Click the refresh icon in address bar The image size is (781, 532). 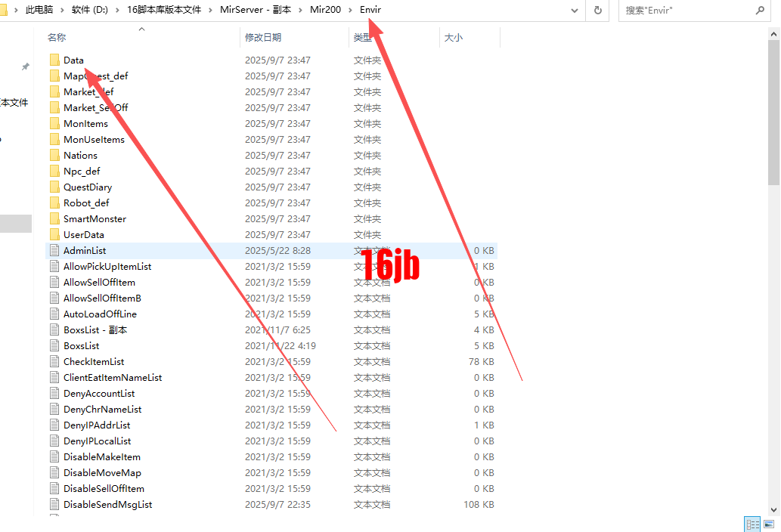click(x=597, y=10)
